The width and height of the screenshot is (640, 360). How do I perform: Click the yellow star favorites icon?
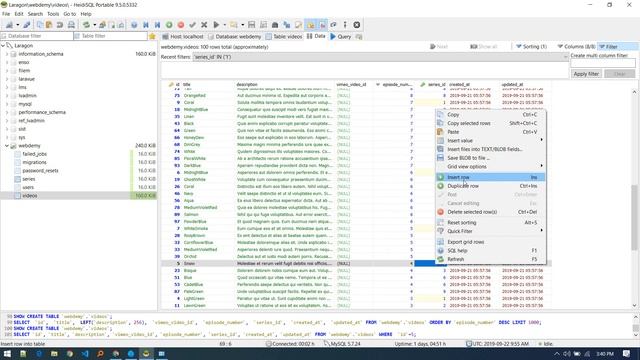(x=152, y=36)
